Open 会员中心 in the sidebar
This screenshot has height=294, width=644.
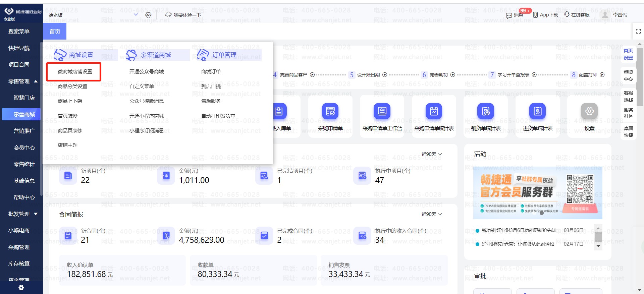coord(24,148)
